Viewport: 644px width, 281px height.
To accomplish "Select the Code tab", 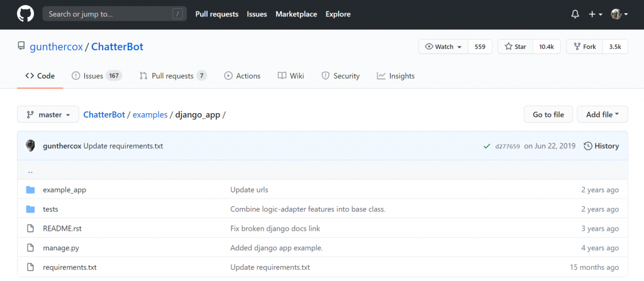I will click(x=40, y=76).
